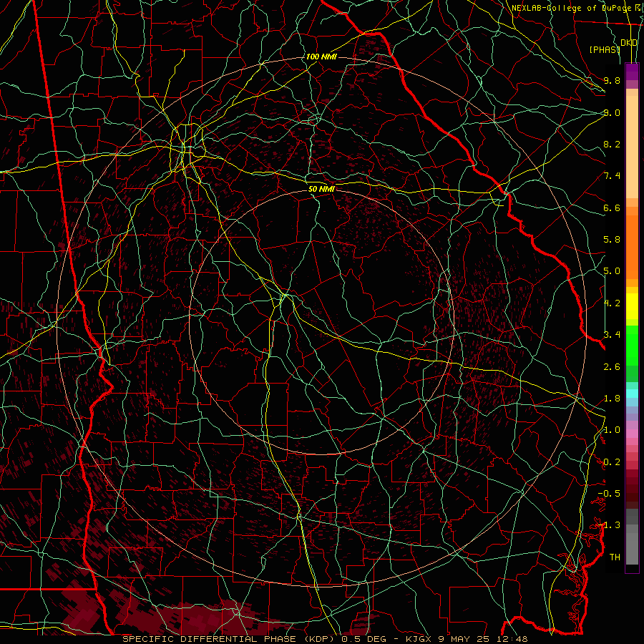Click the 1.8 color scale value
The width and height of the screenshot is (644, 644).
pyautogui.click(x=612, y=399)
